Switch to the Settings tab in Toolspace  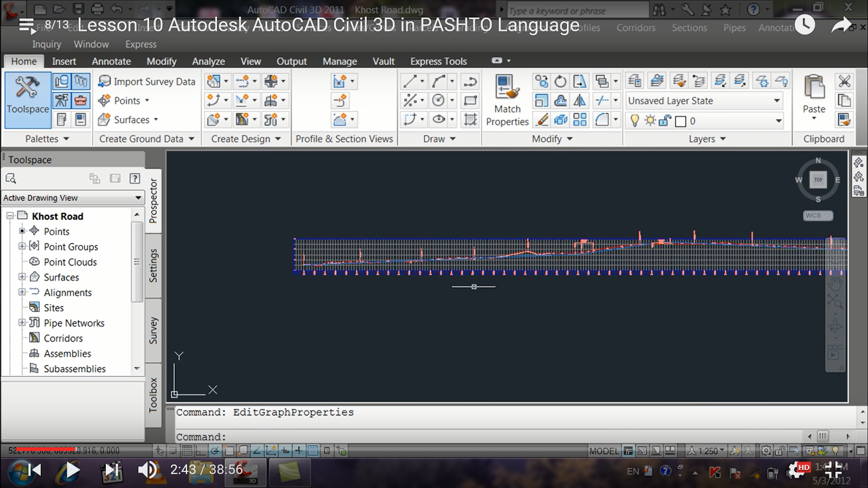click(152, 266)
